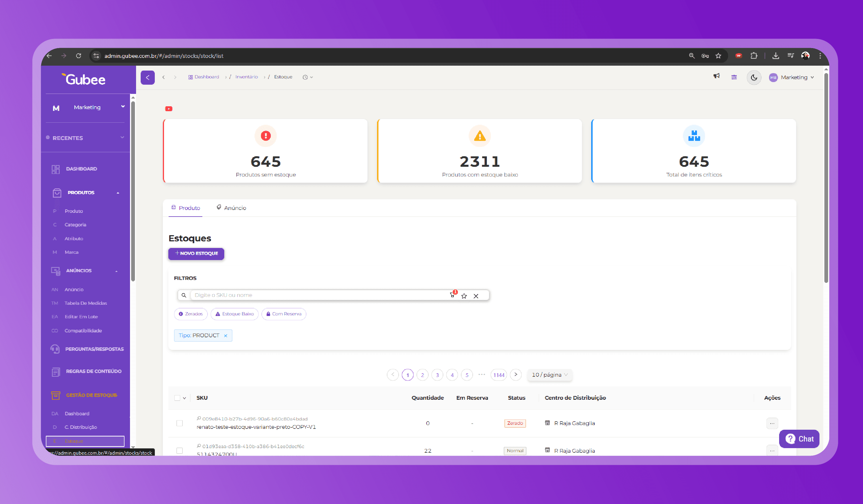Open the 10 / página dropdown

(549, 375)
